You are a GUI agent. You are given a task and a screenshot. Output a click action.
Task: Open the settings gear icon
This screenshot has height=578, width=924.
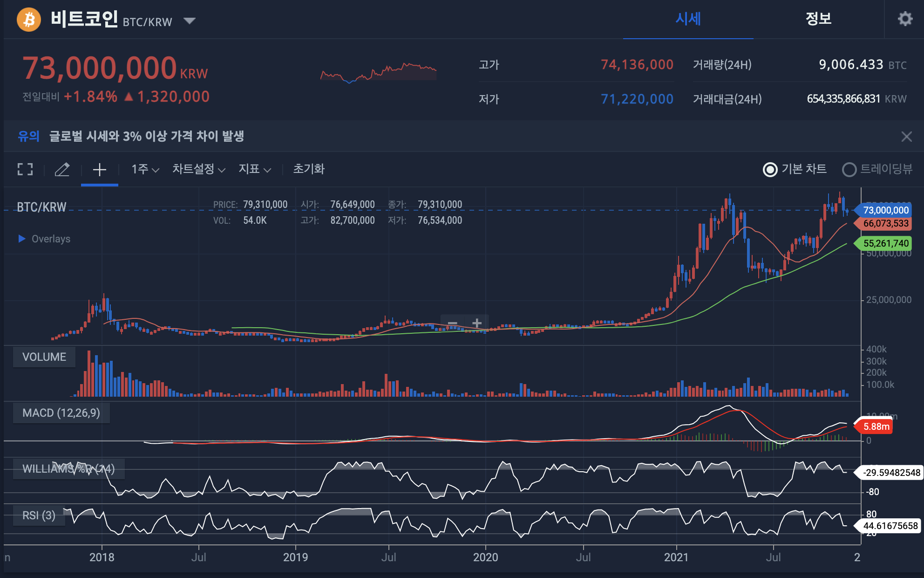[905, 19]
